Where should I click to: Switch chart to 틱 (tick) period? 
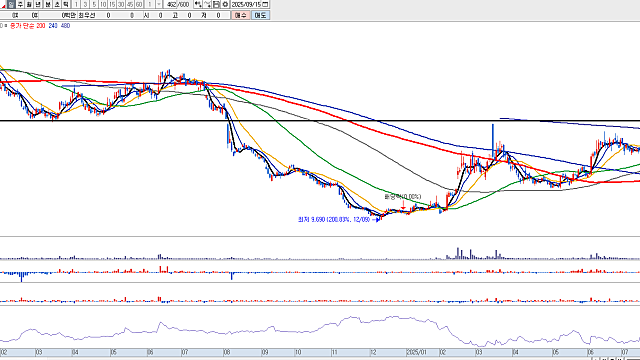click(66, 4)
